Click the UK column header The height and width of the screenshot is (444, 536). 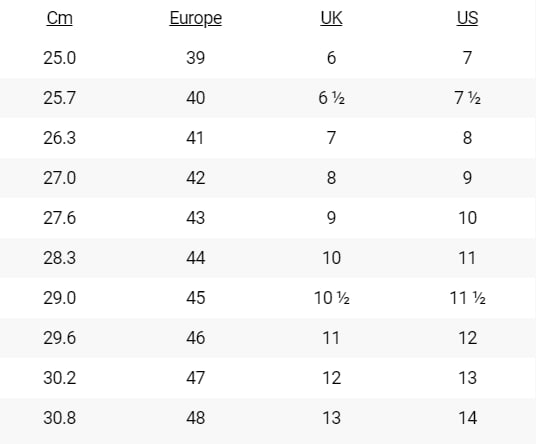(331, 18)
